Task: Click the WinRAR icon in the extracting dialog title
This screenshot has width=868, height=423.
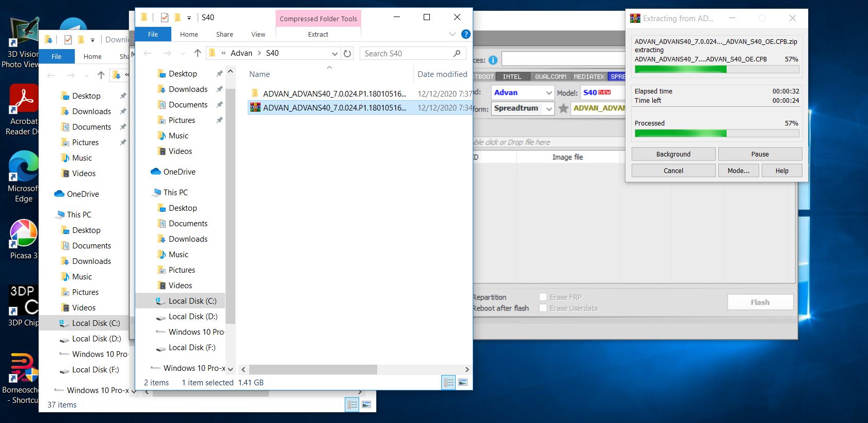Action: coord(635,18)
